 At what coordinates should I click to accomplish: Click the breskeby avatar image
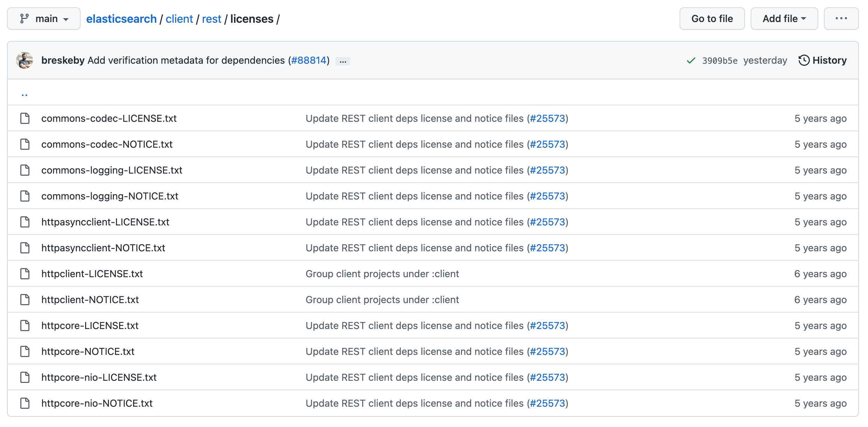click(25, 60)
